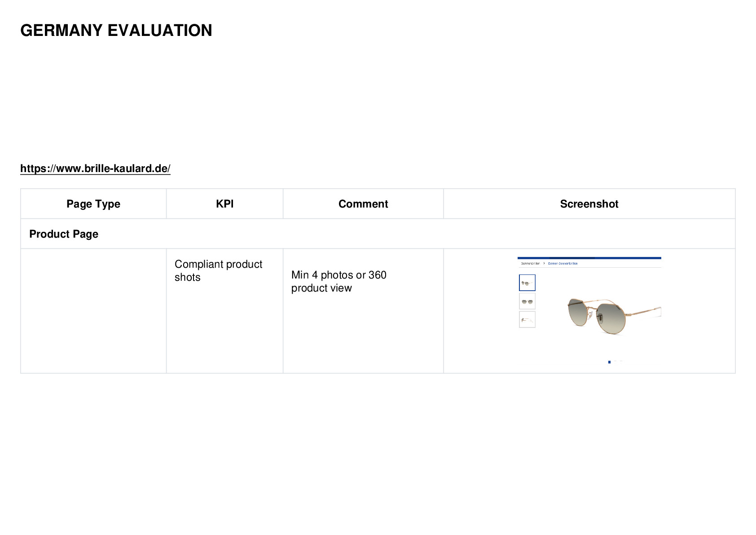Image resolution: width=756 pixels, height=535 pixels.
Task: Select the Page Type column header
Action: click(93, 204)
